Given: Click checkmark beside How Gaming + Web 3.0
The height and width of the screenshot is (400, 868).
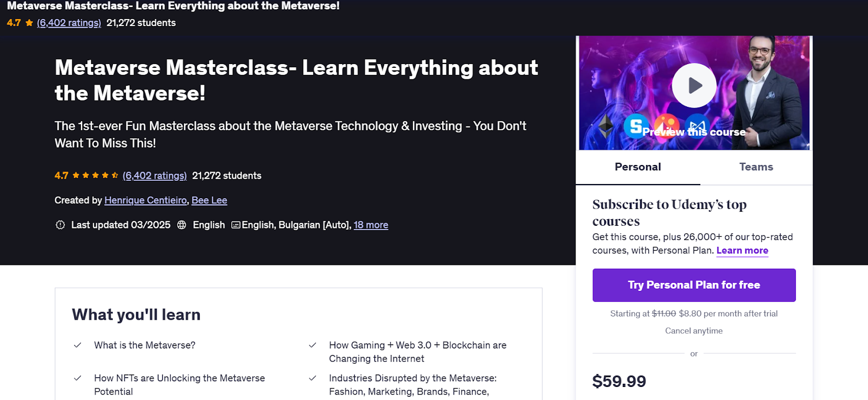Looking at the screenshot, I should point(312,345).
